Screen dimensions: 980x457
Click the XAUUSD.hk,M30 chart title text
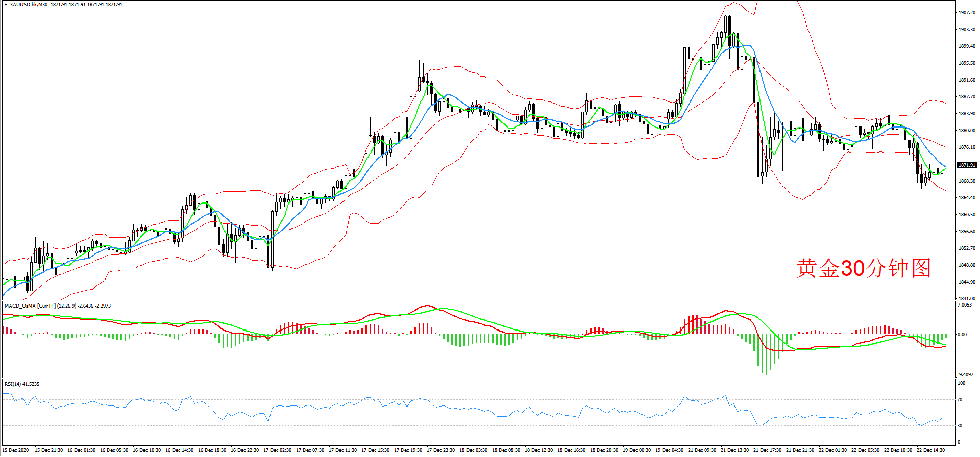coord(29,5)
